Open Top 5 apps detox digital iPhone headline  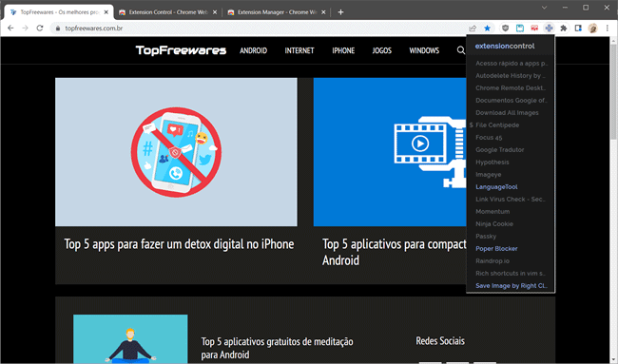[x=179, y=244]
